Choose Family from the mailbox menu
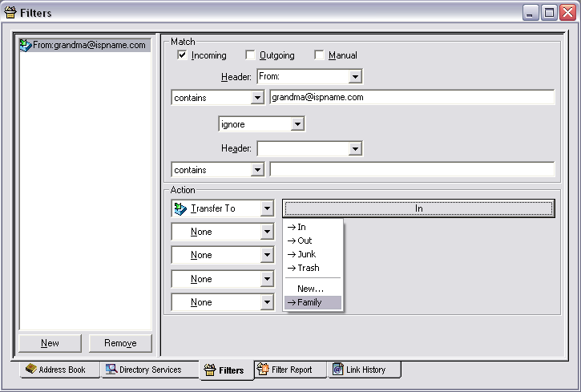 [x=313, y=302]
